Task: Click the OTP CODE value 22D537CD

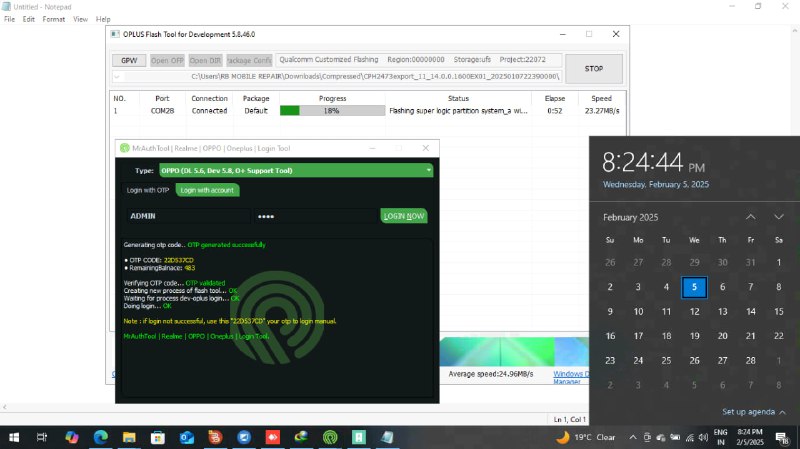Action: point(179,260)
